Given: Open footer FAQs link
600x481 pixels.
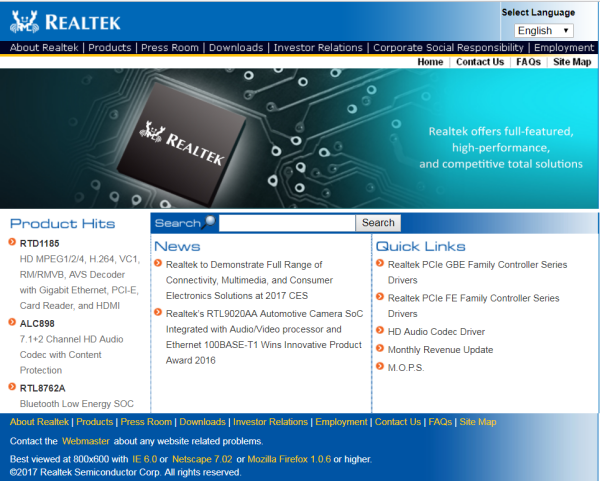Looking at the screenshot, I should coord(440,422).
